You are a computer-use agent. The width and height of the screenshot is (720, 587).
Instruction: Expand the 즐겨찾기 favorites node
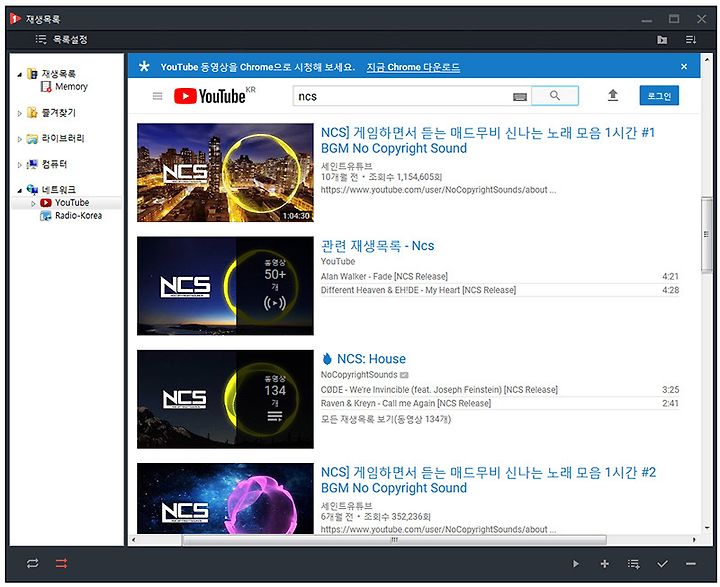coord(19,113)
